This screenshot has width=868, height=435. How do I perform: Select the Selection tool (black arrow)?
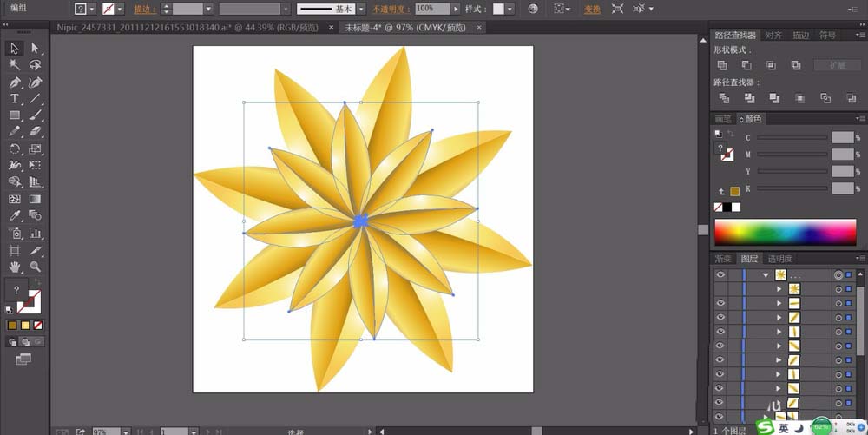coord(15,48)
